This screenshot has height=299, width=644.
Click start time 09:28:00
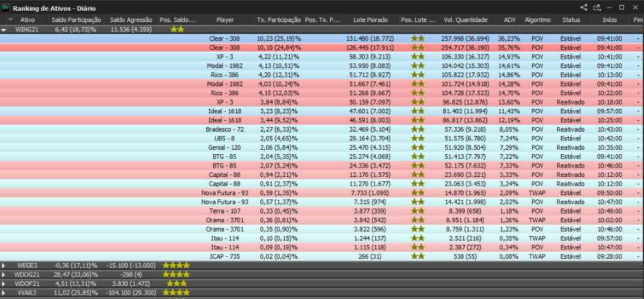coord(609,256)
